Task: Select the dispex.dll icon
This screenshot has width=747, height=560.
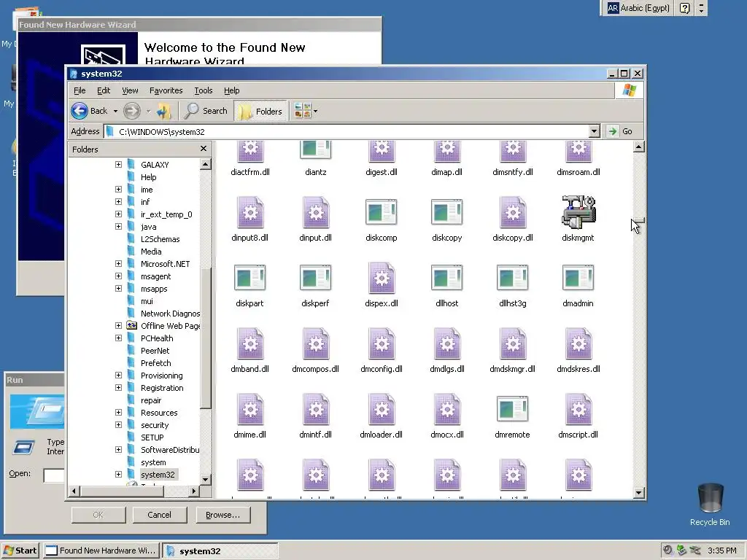Action: point(381,278)
